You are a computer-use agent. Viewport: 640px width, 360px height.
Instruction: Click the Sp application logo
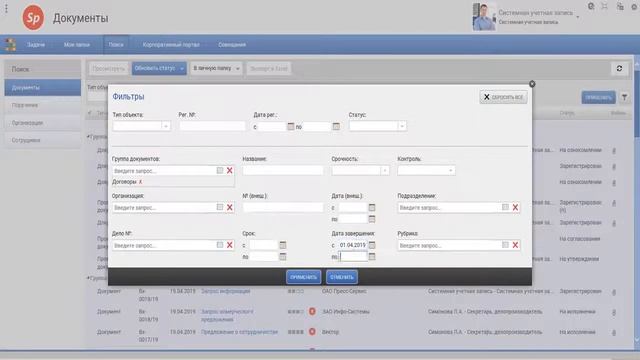point(33,18)
